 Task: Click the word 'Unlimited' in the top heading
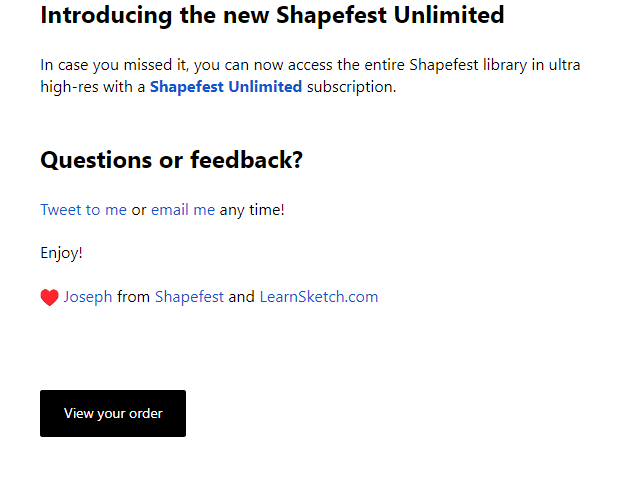(449, 15)
